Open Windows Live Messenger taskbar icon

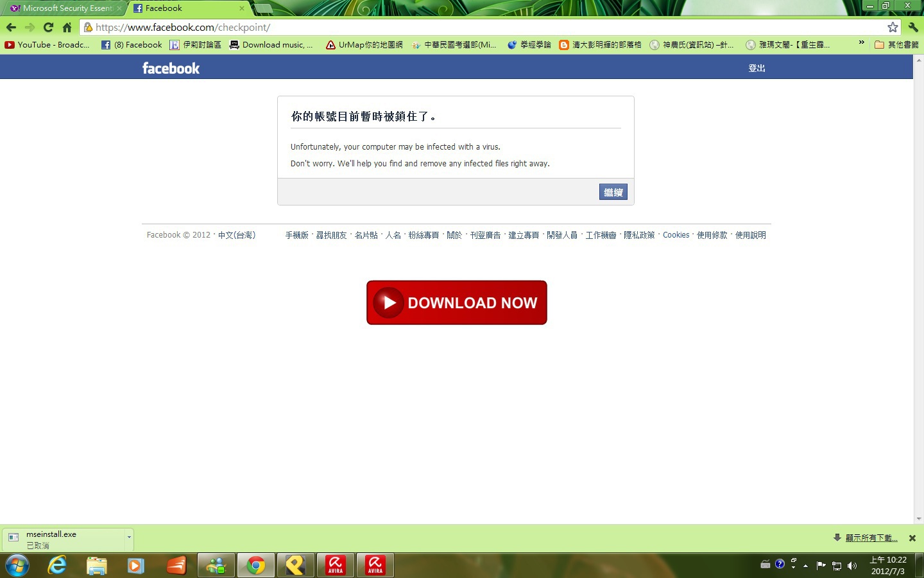click(216, 566)
